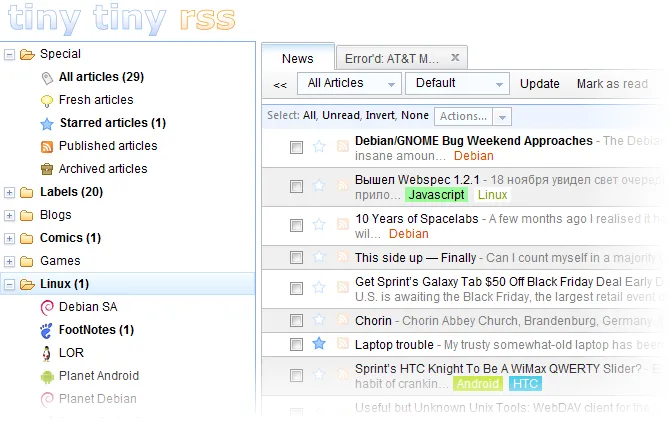Click the FootNotes GNOME foot icon

(47, 331)
